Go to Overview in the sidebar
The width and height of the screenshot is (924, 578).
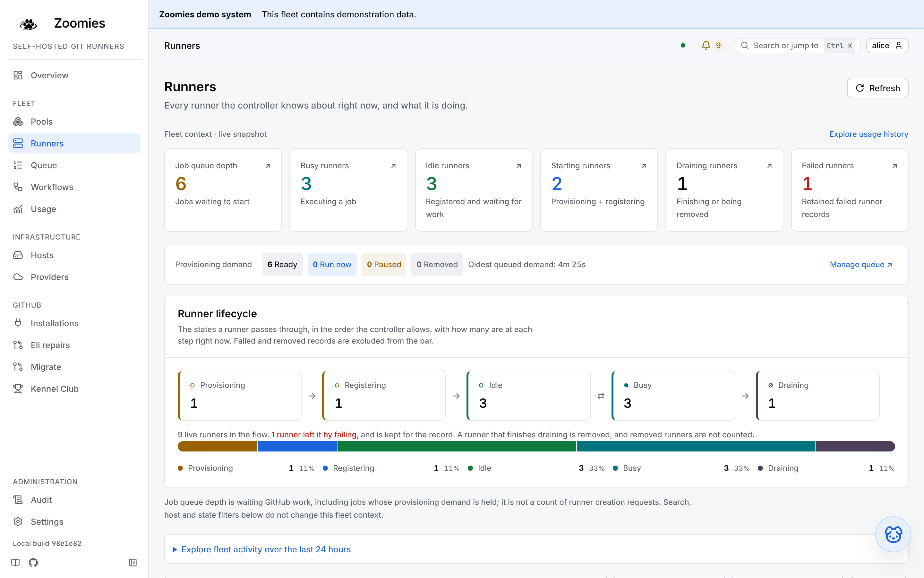74,75
